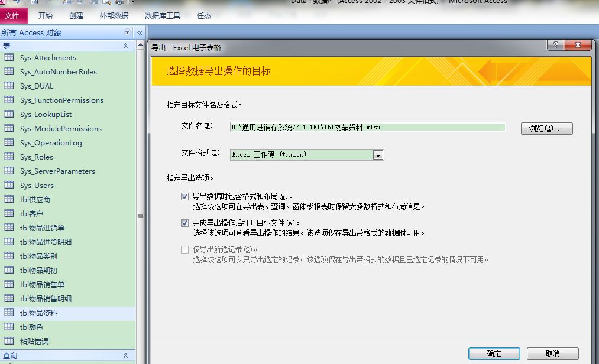This screenshot has height=364, width=599.
Task: Click the 确定 button
Action: (x=494, y=354)
